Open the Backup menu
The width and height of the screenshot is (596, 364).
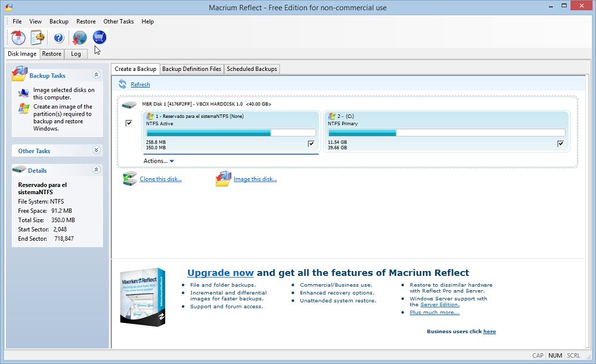coord(59,21)
